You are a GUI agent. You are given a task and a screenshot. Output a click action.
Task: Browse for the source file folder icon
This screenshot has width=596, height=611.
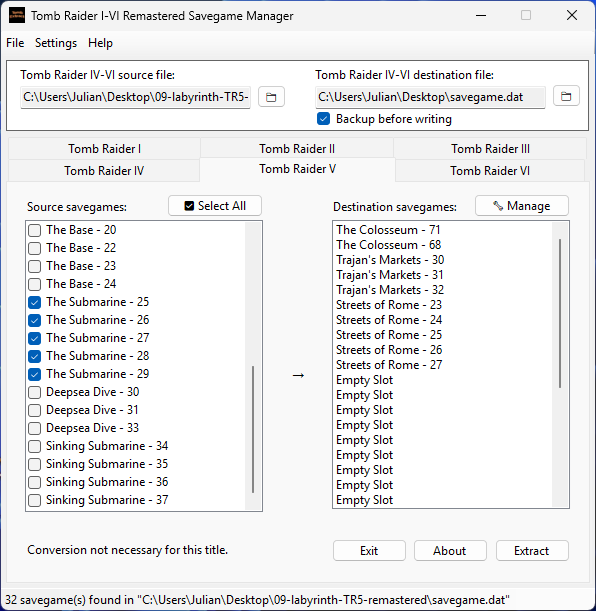(x=271, y=97)
